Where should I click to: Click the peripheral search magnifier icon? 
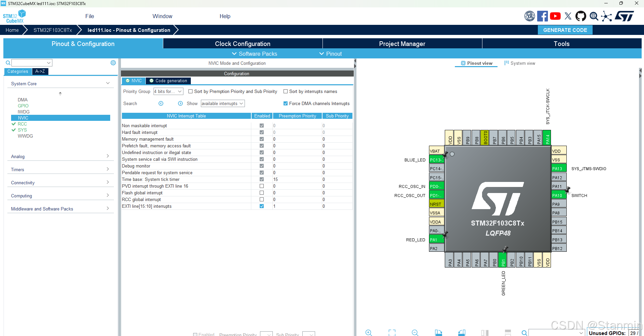click(8, 63)
